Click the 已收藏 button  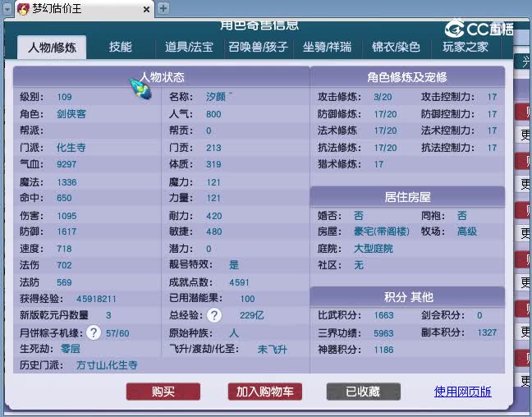[364, 392]
